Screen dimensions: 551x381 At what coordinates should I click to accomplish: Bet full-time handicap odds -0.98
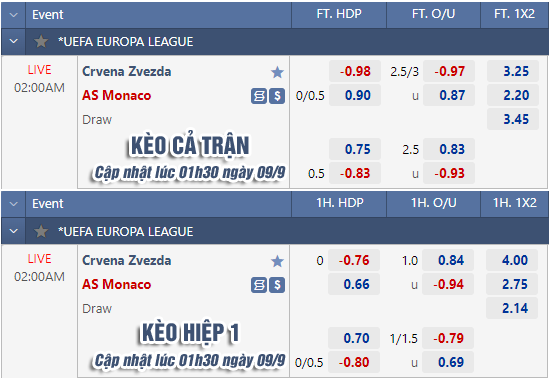(x=355, y=71)
